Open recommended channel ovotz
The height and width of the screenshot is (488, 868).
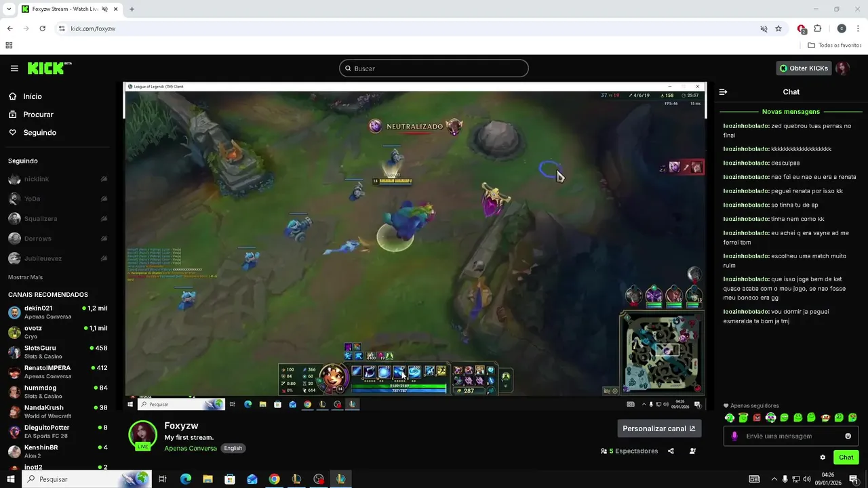tap(57, 331)
